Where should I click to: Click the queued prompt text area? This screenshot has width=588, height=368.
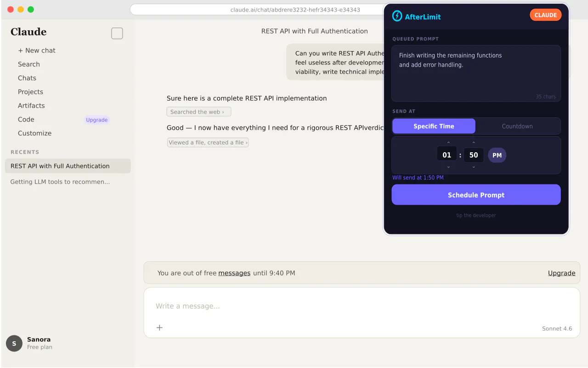point(476,73)
